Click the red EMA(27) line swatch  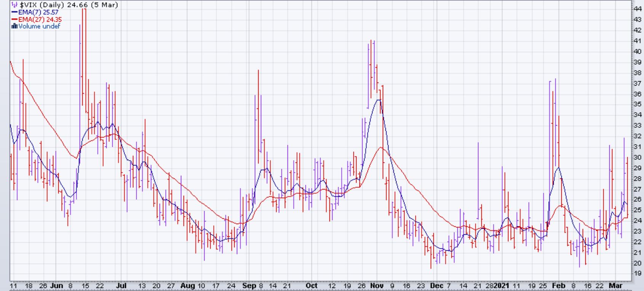(x=14, y=19)
